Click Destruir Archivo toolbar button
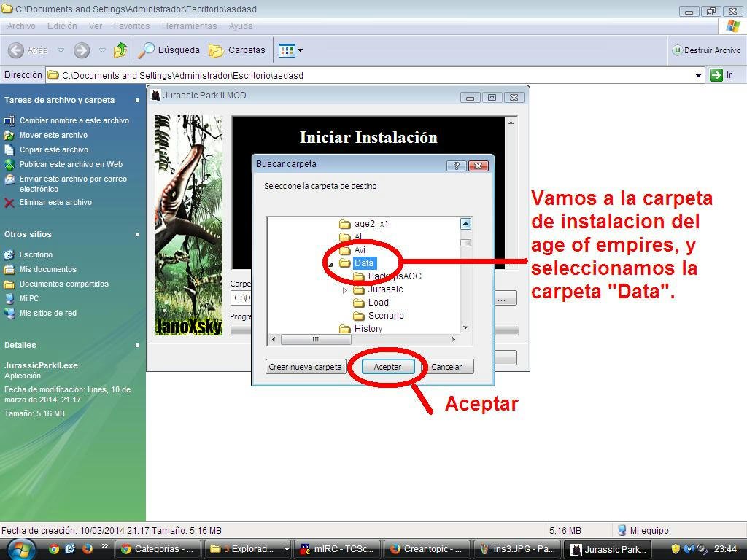 pyautogui.click(x=706, y=50)
